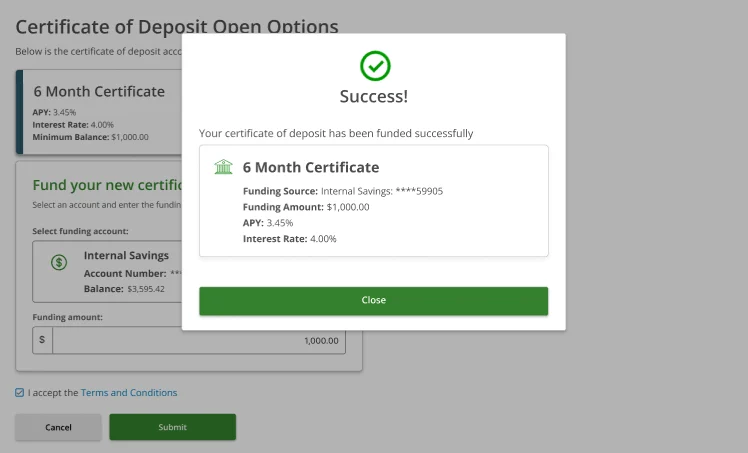Screen dimensions: 748x453
Task: Click 'Fund your new certificate' green heading
Action: (x=107, y=185)
